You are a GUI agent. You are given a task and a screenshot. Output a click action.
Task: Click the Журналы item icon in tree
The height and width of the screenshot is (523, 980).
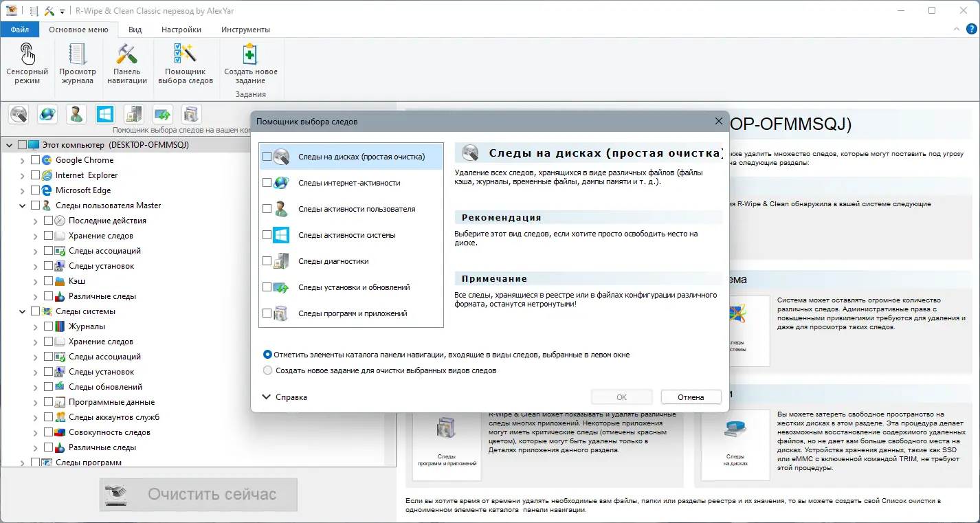(60, 326)
